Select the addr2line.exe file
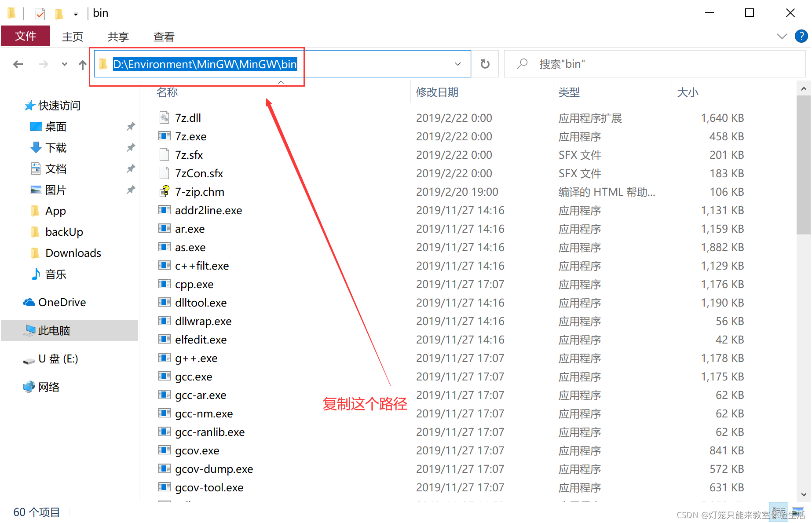 pos(208,210)
